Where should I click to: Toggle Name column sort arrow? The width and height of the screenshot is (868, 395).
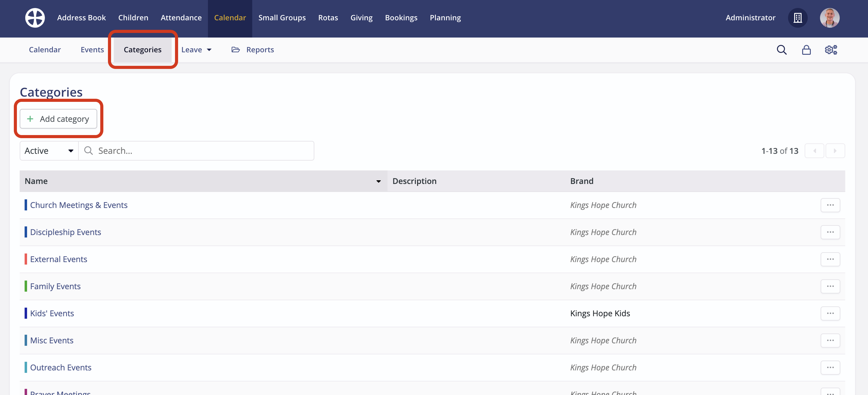(x=378, y=181)
